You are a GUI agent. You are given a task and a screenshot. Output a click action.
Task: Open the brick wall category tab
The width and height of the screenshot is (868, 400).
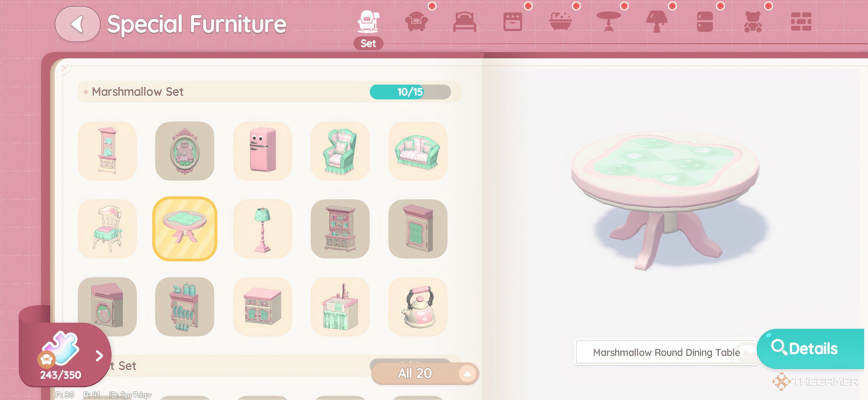pyautogui.click(x=801, y=22)
